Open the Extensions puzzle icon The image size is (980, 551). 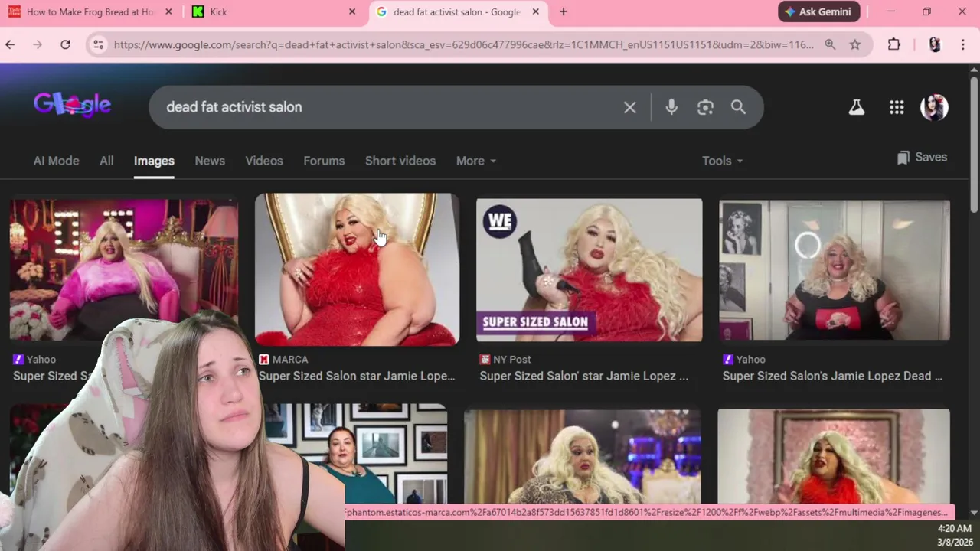coord(894,45)
